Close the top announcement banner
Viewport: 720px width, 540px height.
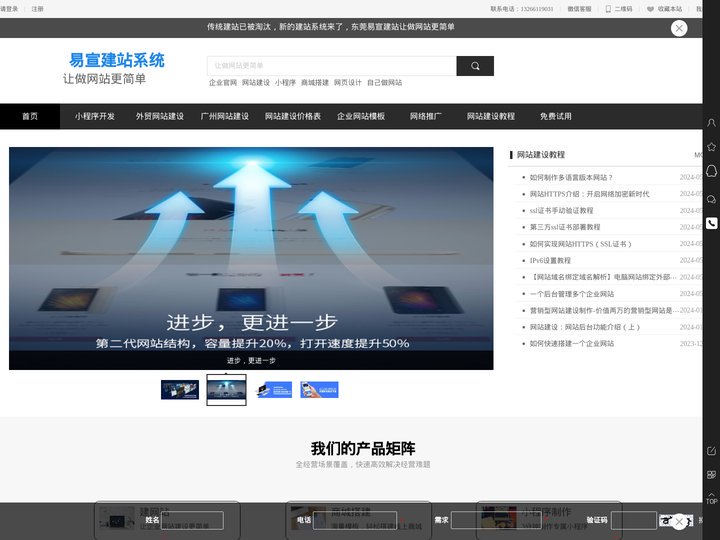click(679, 28)
